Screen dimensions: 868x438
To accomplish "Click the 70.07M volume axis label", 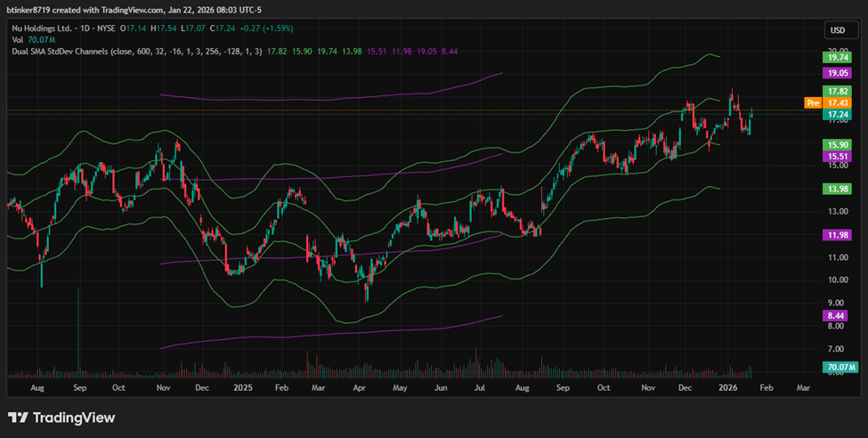I will point(838,367).
